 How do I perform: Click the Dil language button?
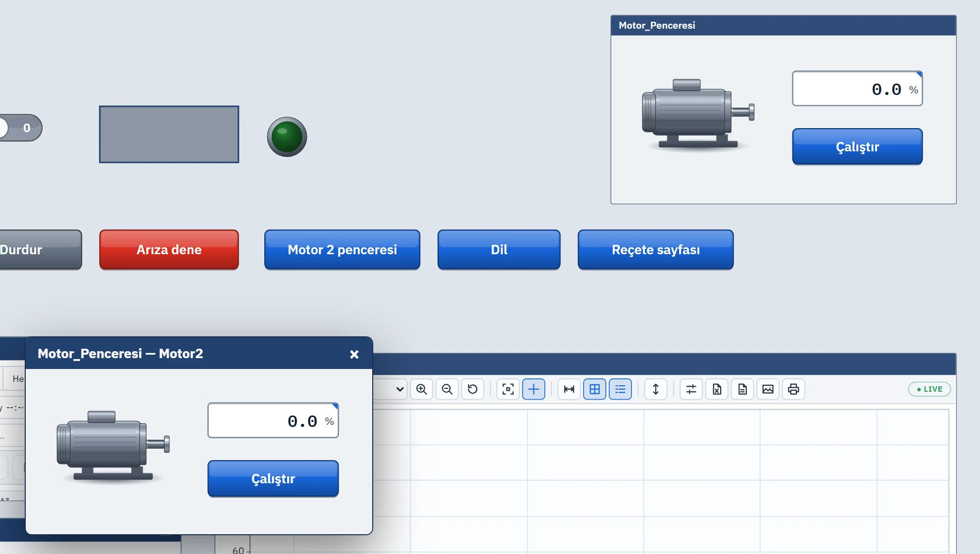(499, 250)
